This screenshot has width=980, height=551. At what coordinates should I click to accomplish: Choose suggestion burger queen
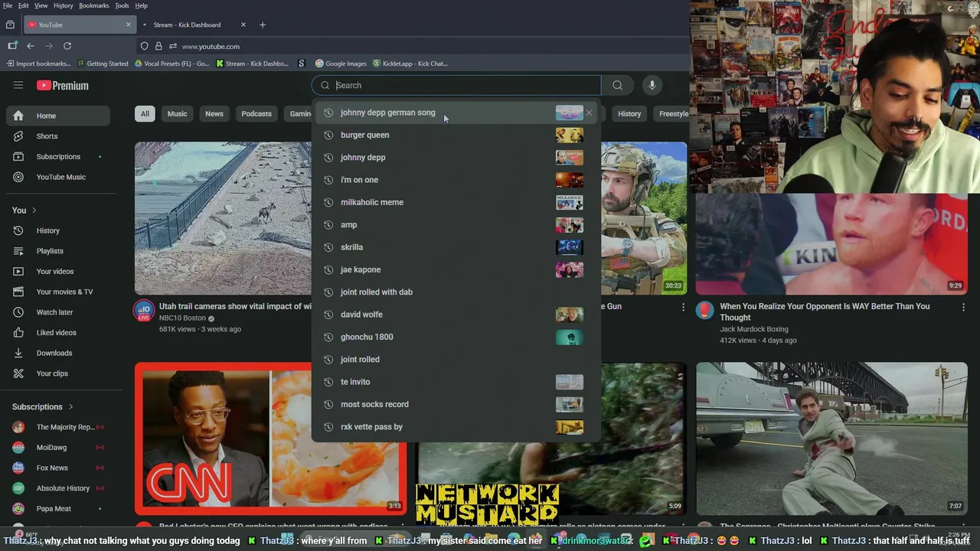click(x=455, y=135)
